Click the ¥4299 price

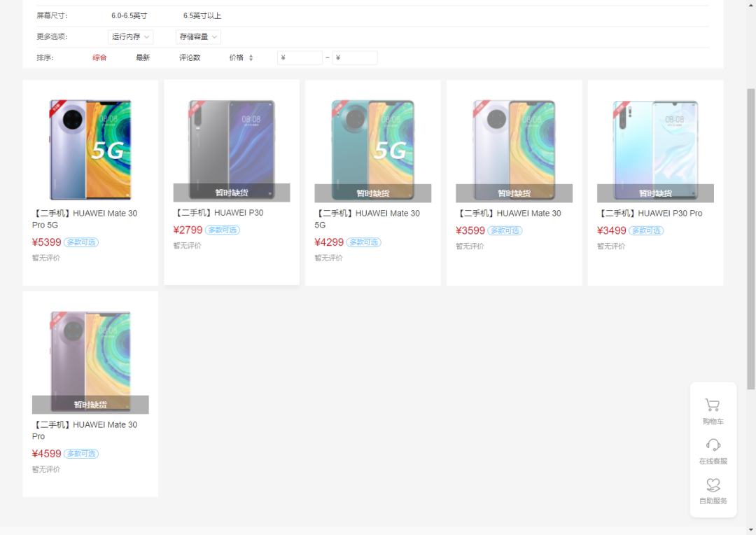329,242
